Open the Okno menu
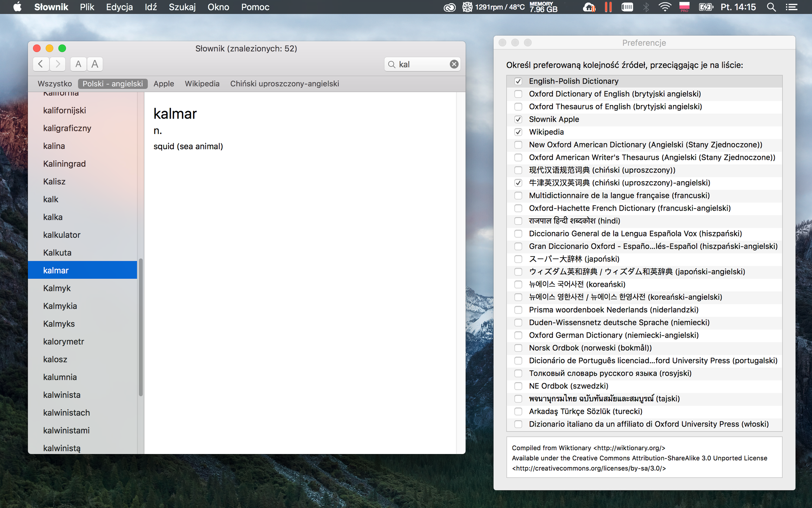 pyautogui.click(x=218, y=7)
